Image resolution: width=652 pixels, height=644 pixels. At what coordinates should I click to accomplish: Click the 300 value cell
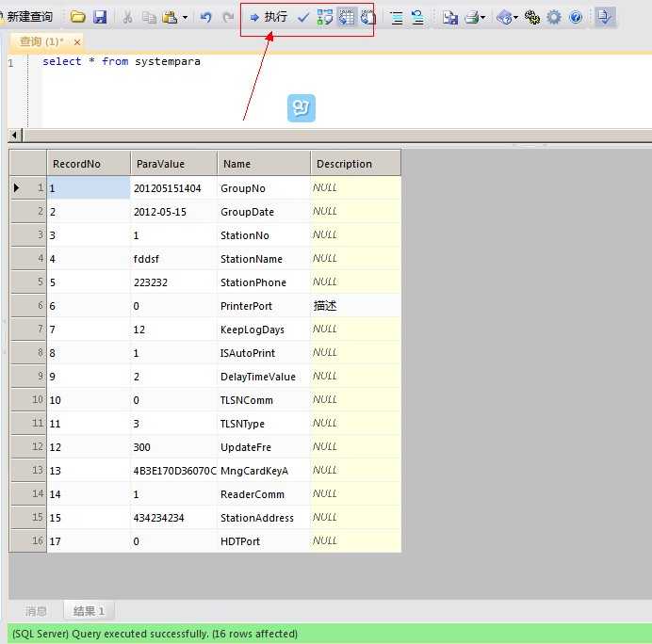(173, 447)
